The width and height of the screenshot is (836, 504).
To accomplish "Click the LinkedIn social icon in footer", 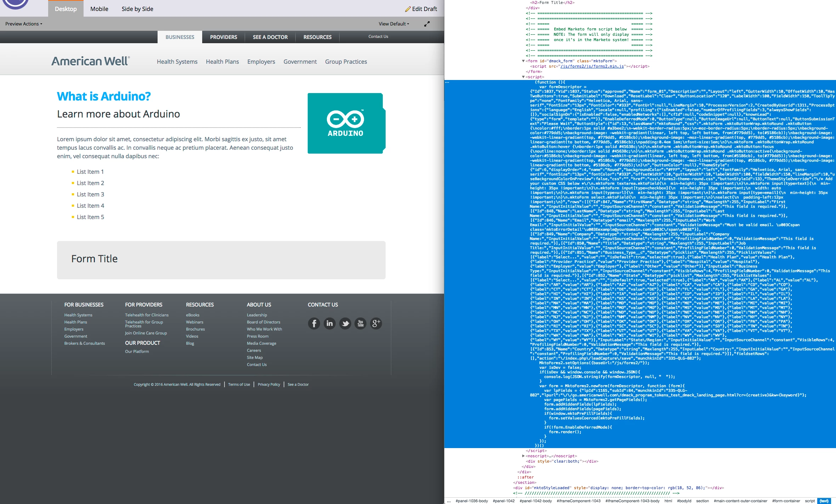I will (x=329, y=323).
